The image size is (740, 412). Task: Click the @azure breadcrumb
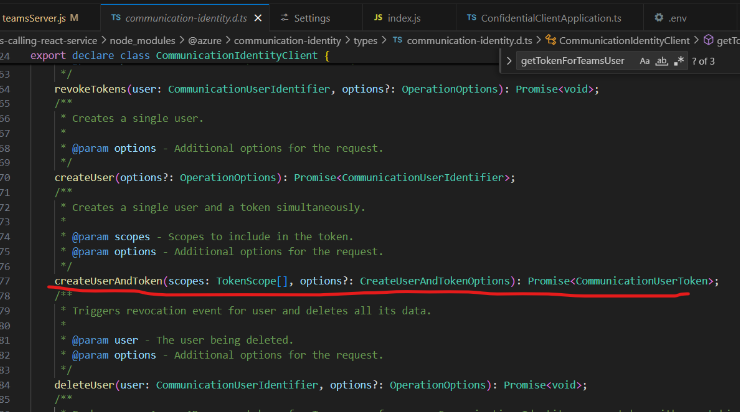(x=204, y=41)
